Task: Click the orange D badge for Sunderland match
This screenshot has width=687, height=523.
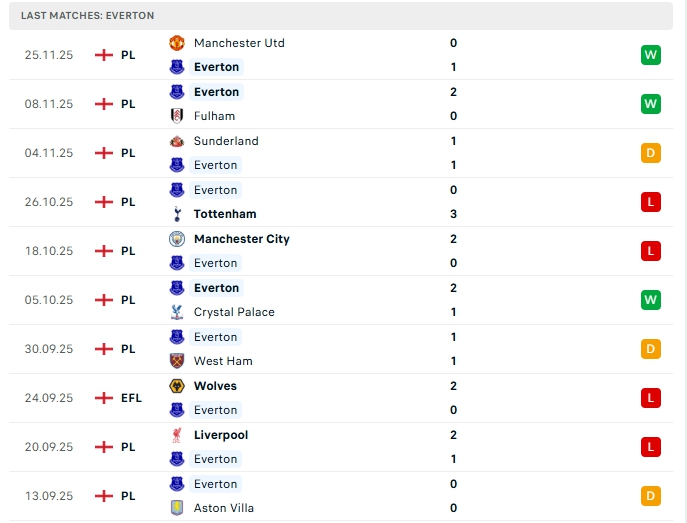Action: tap(651, 153)
